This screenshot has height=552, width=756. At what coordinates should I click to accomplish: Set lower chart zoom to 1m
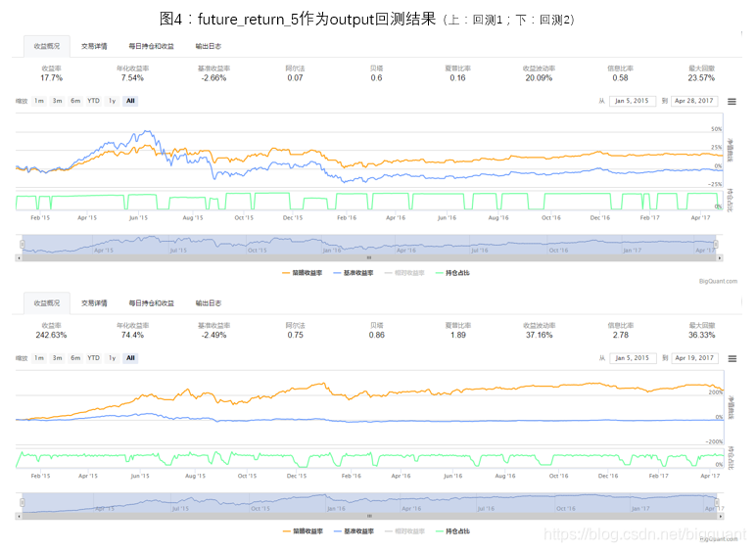[39, 358]
